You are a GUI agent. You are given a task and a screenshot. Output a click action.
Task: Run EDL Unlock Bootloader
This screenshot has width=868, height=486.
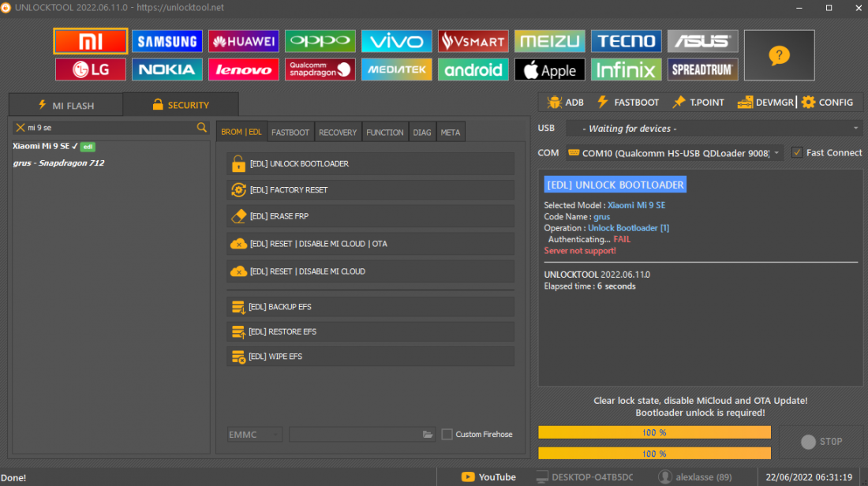pyautogui.click(x=370, y=164)
